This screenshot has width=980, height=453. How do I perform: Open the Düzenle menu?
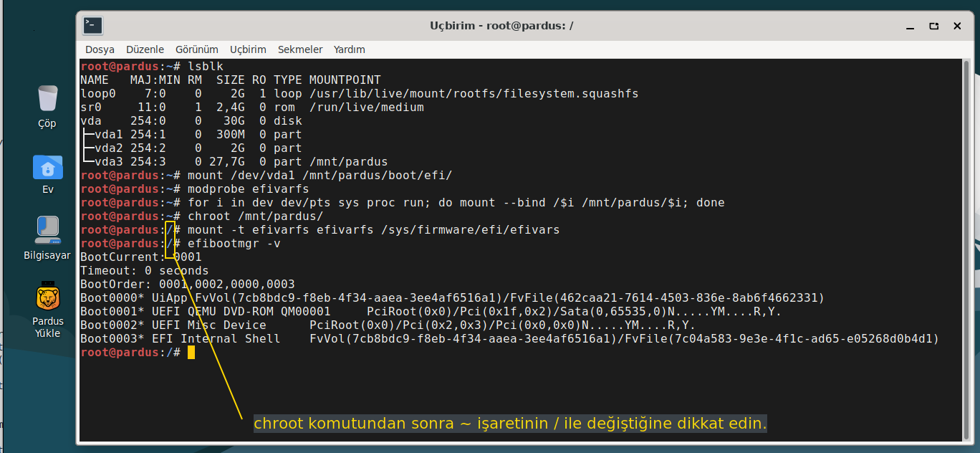click(x=145, y=49)
